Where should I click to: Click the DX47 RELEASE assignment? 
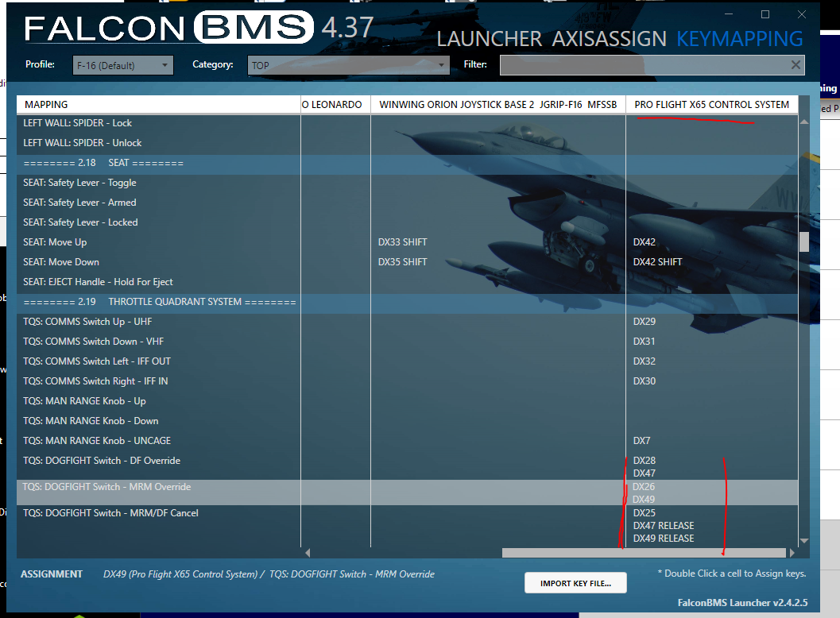pyautogui.click(x=664, y=525)
